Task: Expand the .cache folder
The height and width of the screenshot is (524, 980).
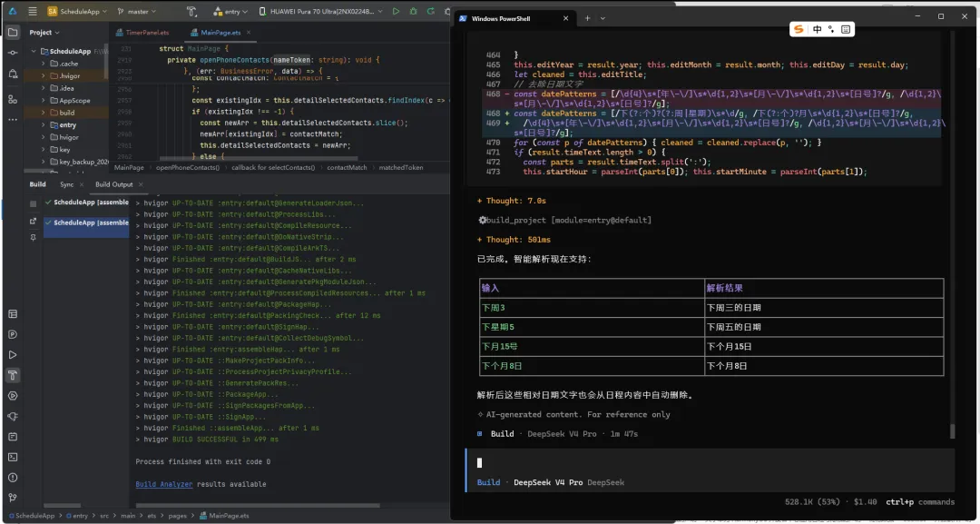Action: pos(44,64)
